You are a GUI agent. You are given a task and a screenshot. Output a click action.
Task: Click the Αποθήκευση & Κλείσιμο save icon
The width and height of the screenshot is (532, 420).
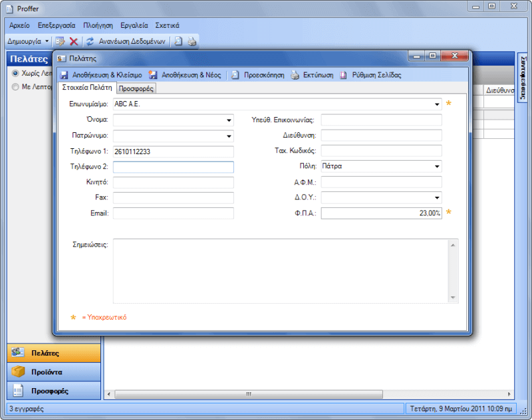tap(65, 75)
